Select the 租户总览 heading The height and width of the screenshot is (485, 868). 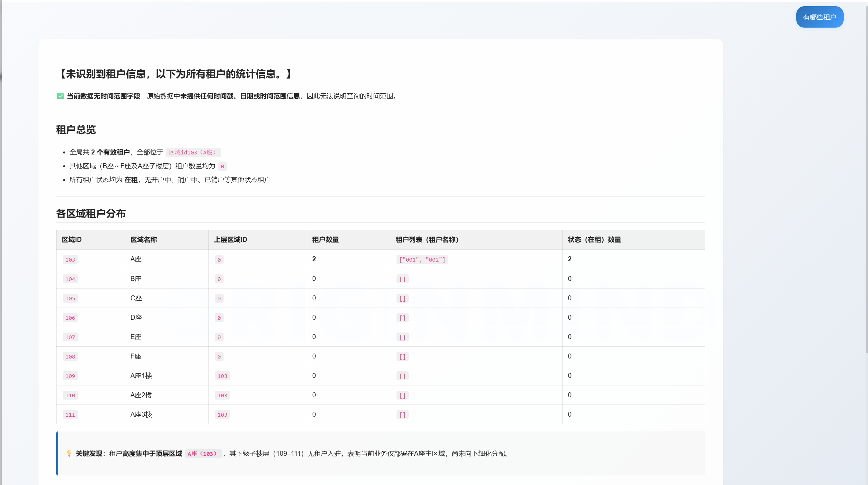(x=76, y=130)
